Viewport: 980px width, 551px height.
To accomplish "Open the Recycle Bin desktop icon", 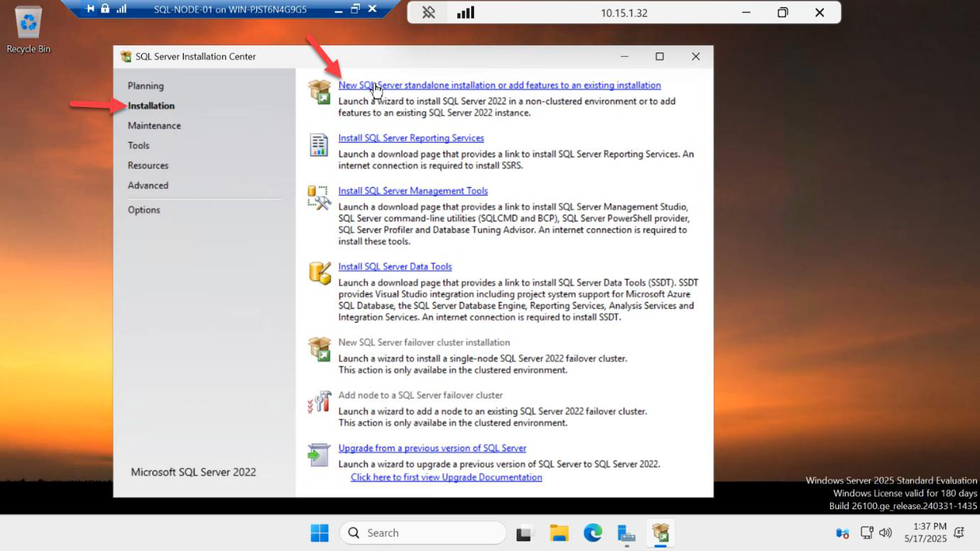I will [x=28, y=30].
